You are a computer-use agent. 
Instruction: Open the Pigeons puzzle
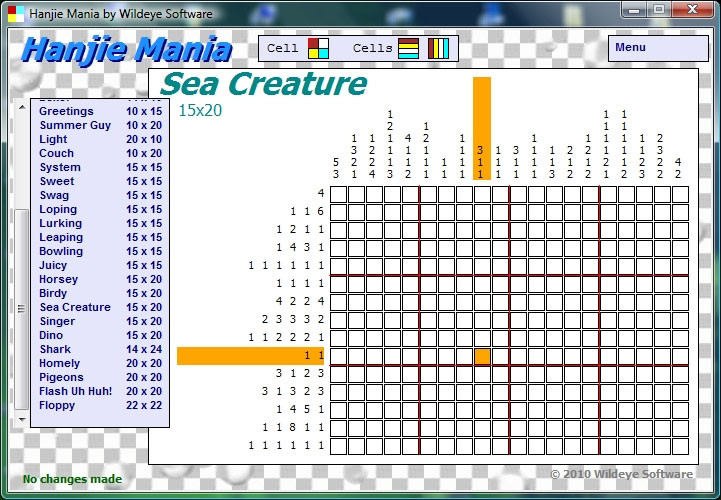pyautogui.click(x=100, y=377)
